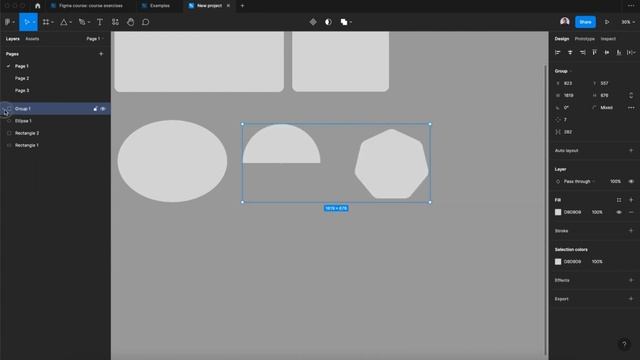Select the Pen tool
640x360 pixels.
(x=82, y=22)
